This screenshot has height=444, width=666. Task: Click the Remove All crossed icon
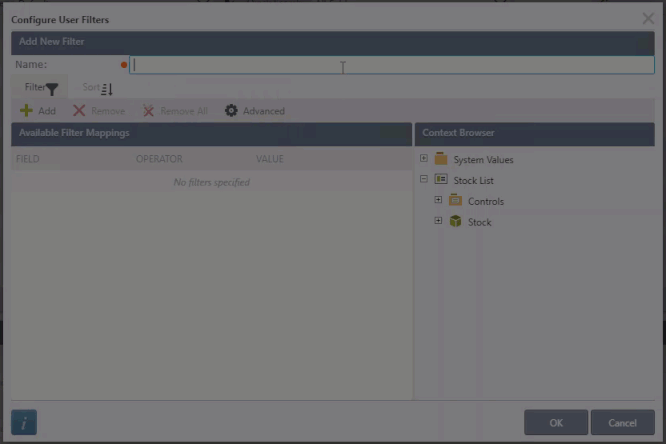[148, 111]
